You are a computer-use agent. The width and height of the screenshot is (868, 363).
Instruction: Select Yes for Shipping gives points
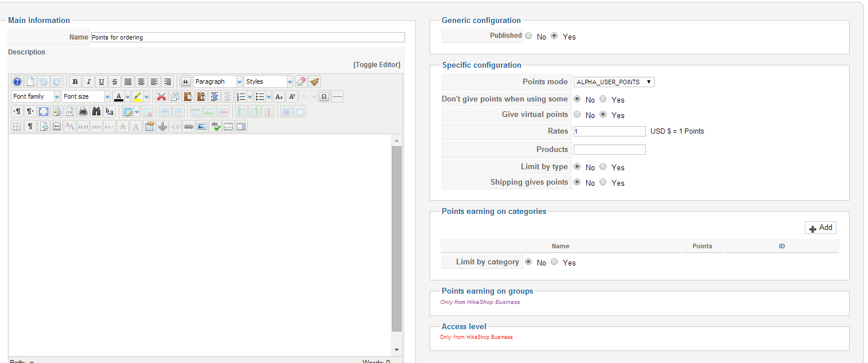[603, 182]
